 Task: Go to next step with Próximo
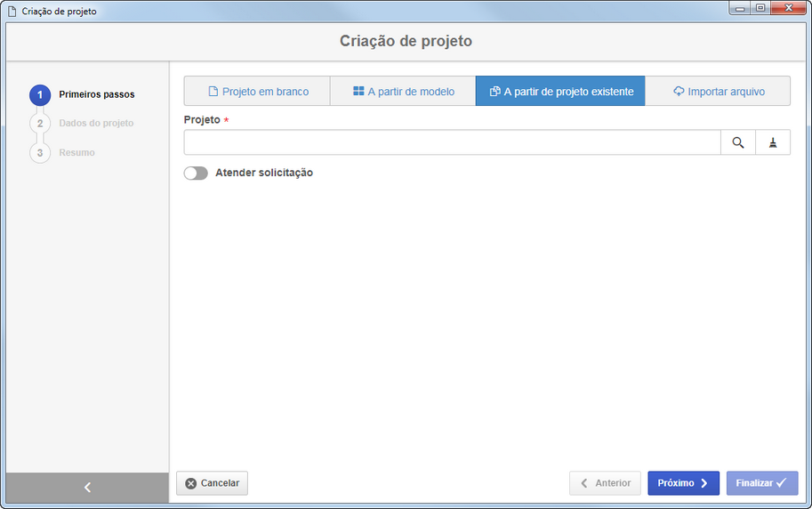point(684,483)
